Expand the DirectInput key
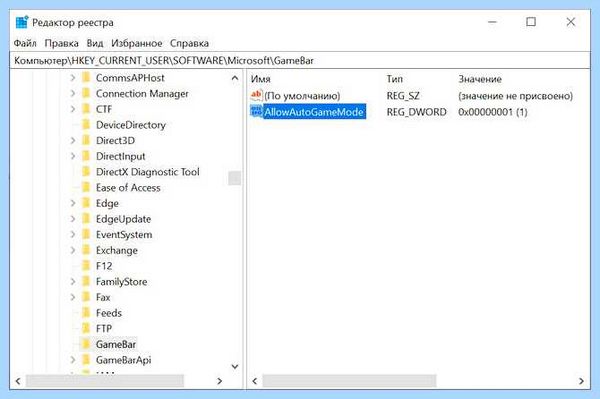Image resolution: width=600 pixels, height=399 pixels. 73,156
